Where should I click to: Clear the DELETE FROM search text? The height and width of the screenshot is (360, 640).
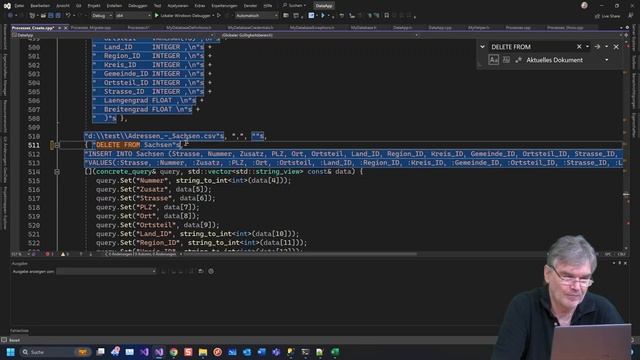(579, 47)
